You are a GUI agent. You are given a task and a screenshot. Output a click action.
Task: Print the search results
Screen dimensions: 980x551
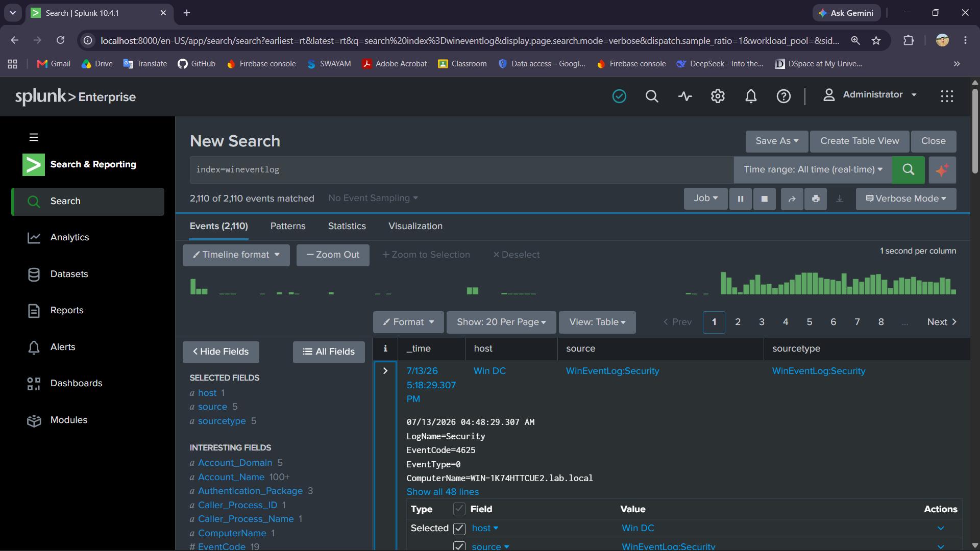[816, 199]
